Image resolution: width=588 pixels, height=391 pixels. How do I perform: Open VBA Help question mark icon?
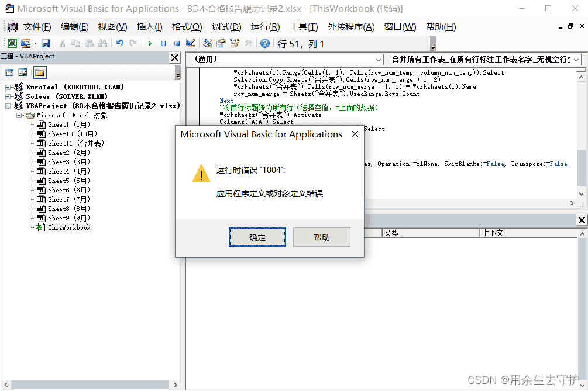265,43
